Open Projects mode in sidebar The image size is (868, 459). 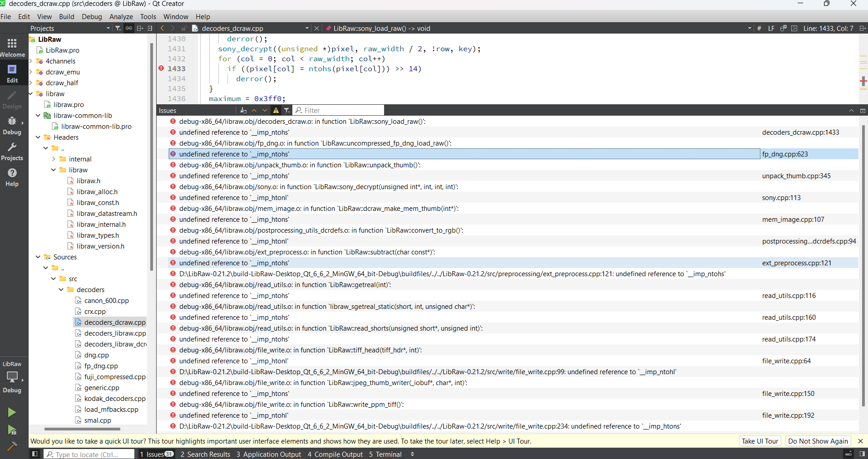click(x=12, y=151)
